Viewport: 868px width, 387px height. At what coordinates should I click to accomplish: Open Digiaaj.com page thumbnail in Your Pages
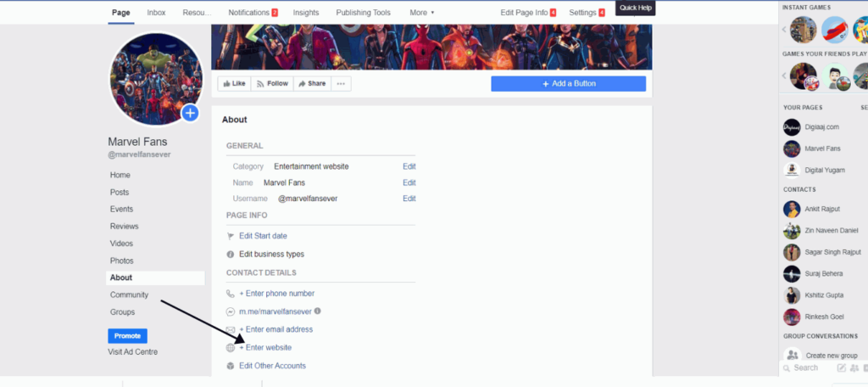(x=792, y=127)
